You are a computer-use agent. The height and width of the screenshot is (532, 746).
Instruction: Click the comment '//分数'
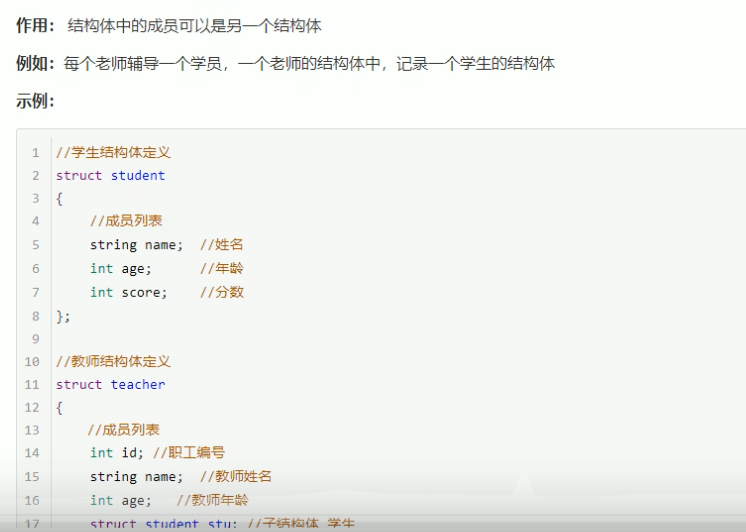point(222,292)
